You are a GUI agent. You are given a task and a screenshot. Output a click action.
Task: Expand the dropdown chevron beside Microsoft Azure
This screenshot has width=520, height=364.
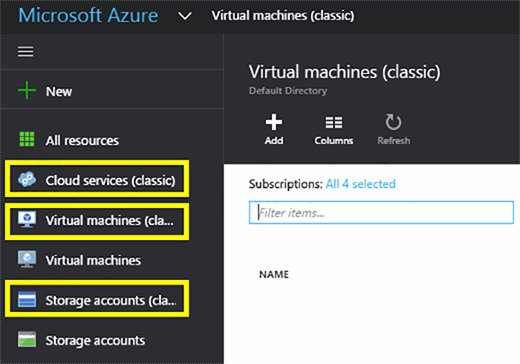point(185,16)
